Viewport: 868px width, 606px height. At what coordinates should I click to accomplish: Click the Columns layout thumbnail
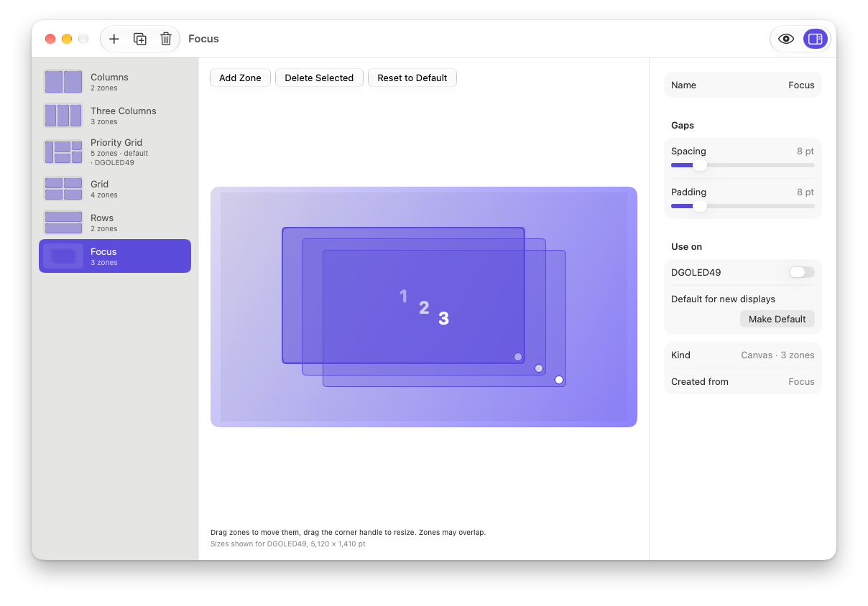(63, 82)
